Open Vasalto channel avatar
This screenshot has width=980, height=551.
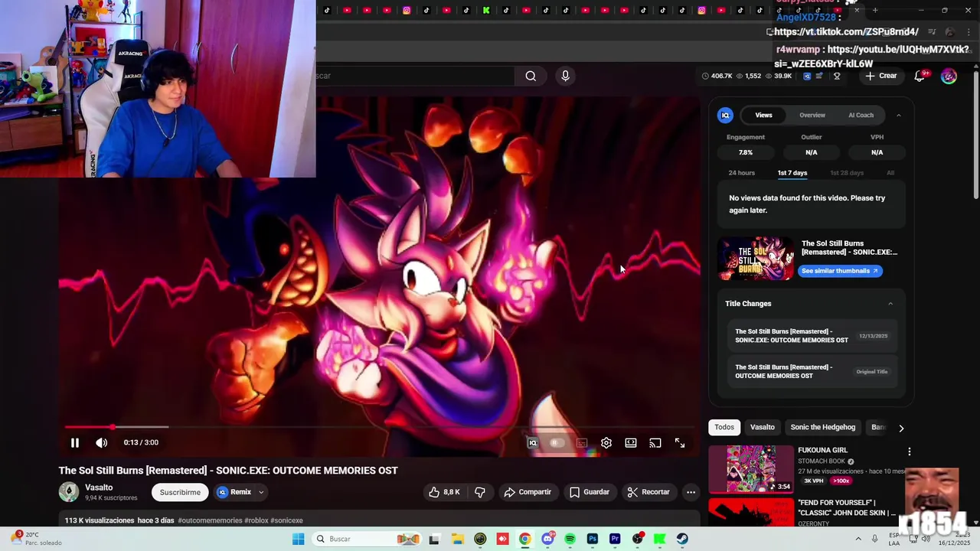(69, 492)
